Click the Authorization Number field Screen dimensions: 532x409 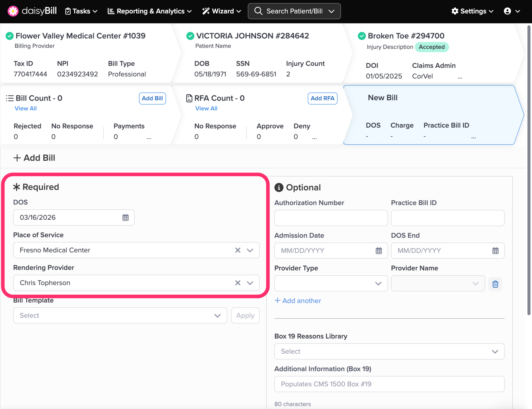click(x=331, y=218)
